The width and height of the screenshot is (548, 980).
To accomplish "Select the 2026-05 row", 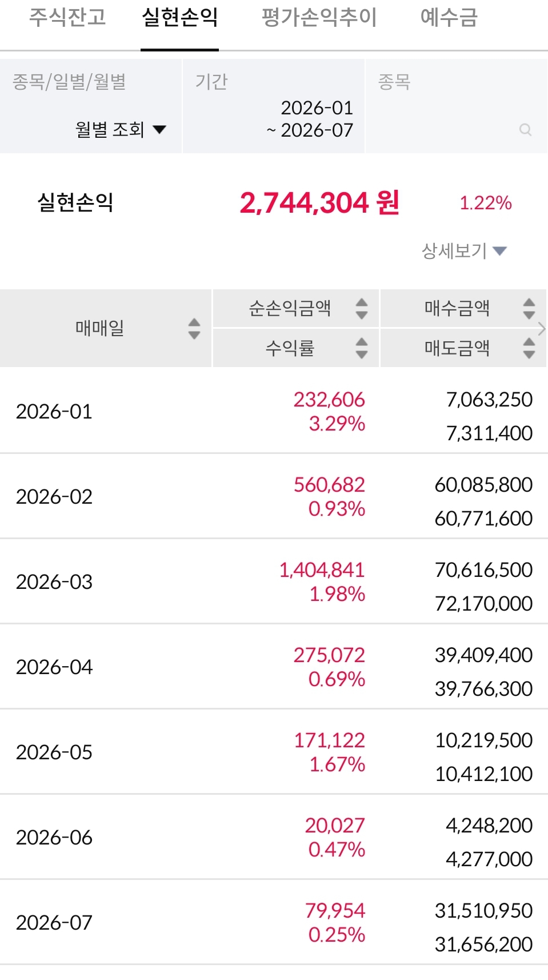I will pos(274,752).
